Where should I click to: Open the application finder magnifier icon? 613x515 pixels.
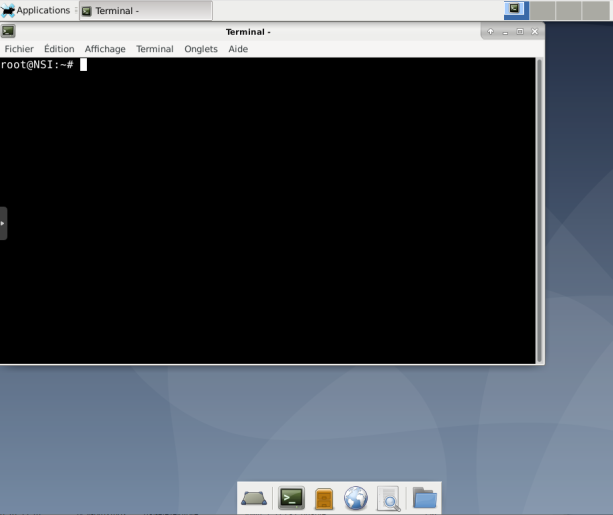tap(389, 499)
